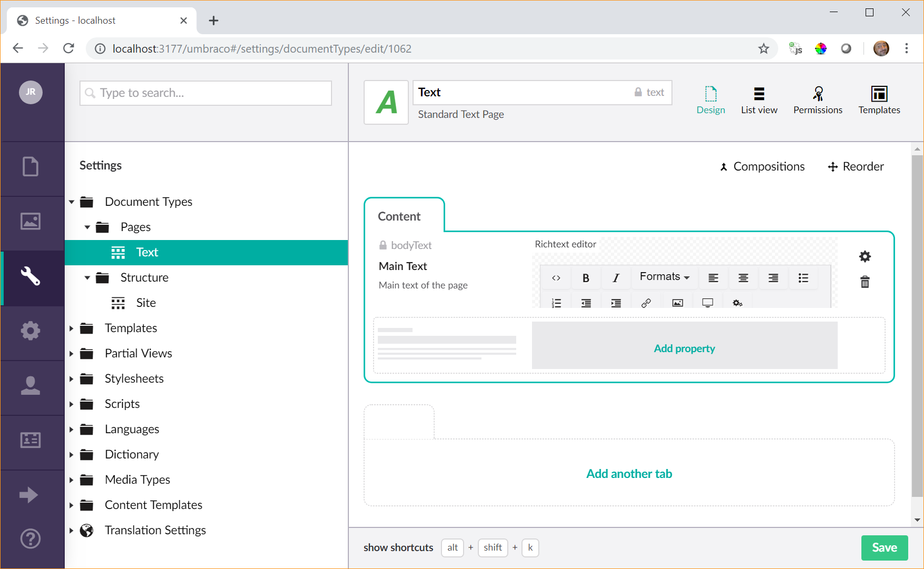Switch to the Permissions tab
Image resolution: width=924 pixels, height=569 pixels.
click(818, 100)
